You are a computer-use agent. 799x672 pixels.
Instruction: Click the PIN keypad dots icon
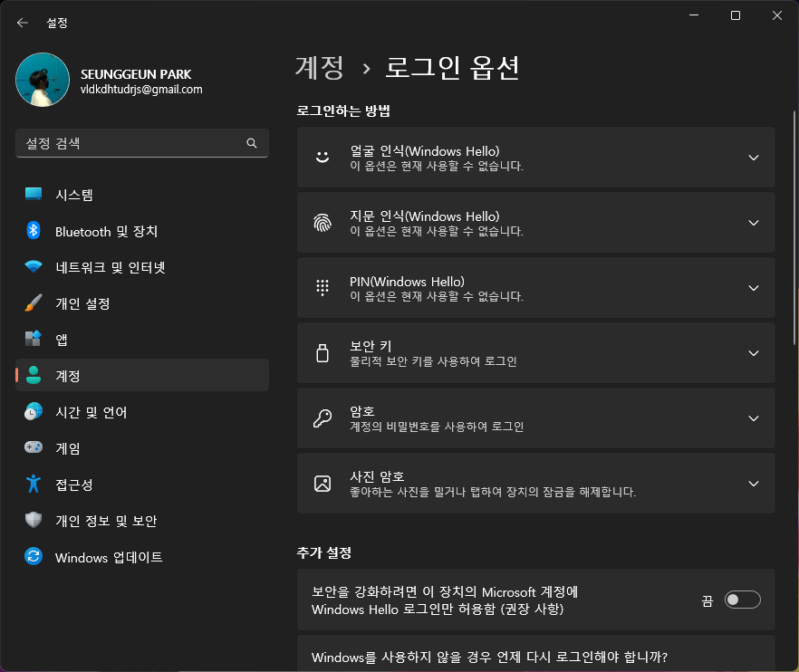(x=322, y=288)
